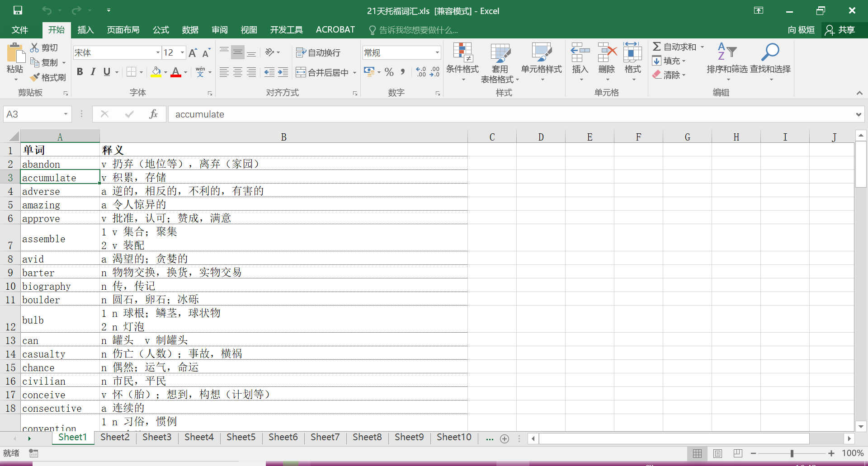Click the Cut scissors icon
The height and width of the screenshot is (466, 868).
tap(34, 47)
